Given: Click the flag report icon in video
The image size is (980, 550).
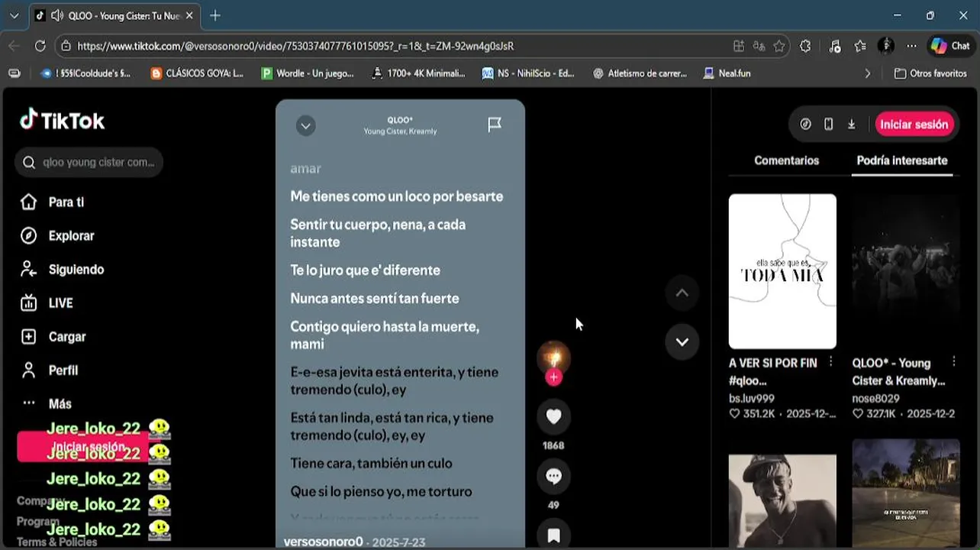Looking at the screenshot, I should (495, 125).
